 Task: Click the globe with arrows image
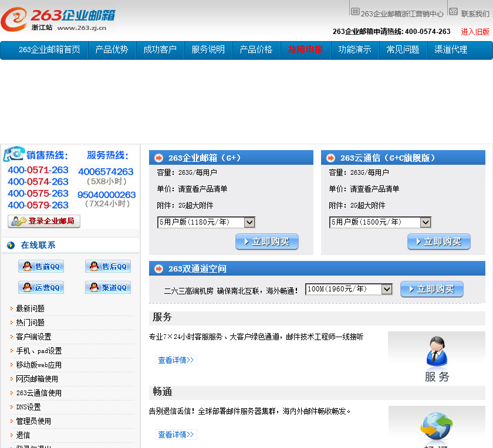[437, 427]
